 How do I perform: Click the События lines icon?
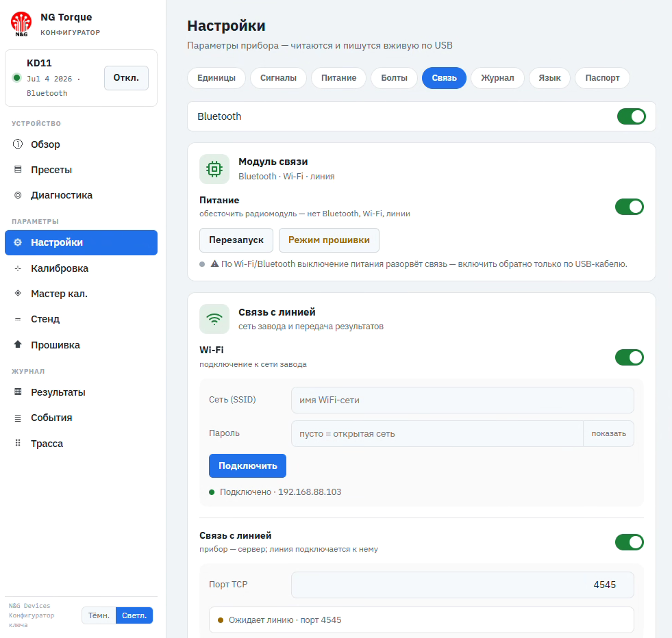point(18,418)
